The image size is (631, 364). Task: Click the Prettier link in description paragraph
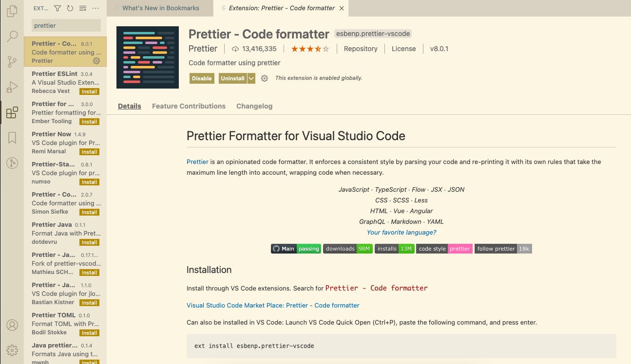[197, 162]
